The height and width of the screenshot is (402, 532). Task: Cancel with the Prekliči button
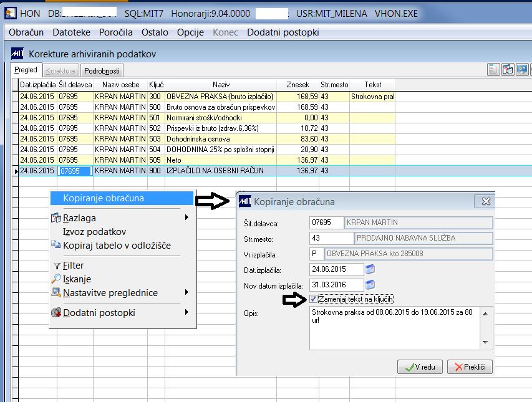coord(470,366)
